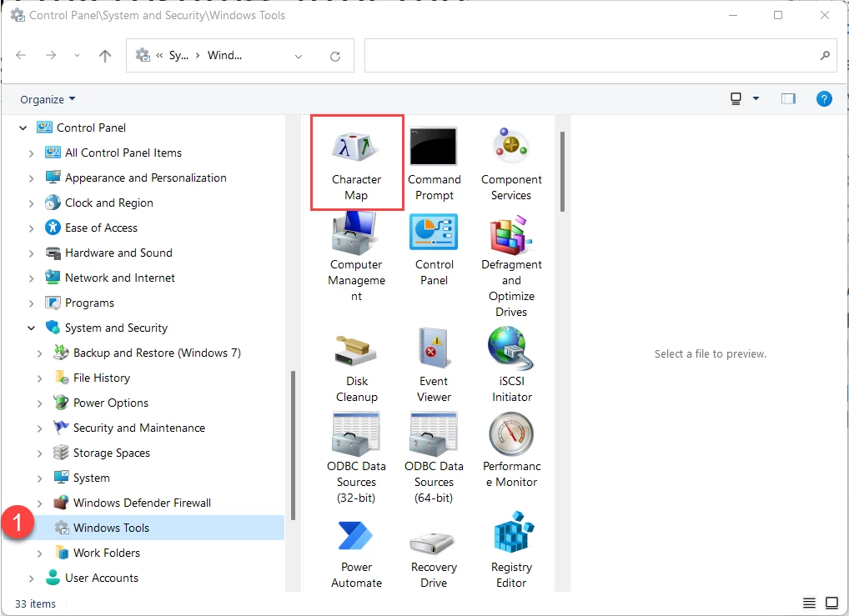This screenshot has width=849, height=616.
Task: Open Power Automate app
Action: tap(356, 554)
